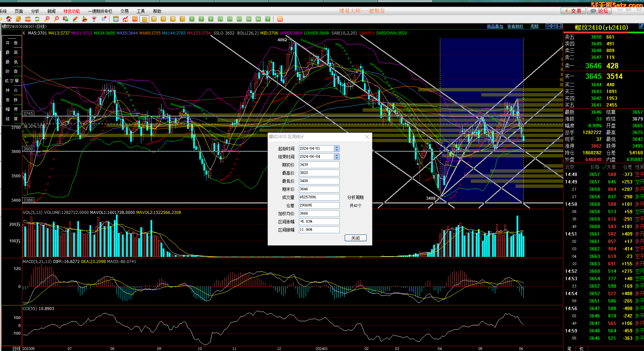Image resolution: width=644 pixels, height=351 pixels.
Task: Switch to the 权 tab at bottom
Action: click(x=581, y=349)
